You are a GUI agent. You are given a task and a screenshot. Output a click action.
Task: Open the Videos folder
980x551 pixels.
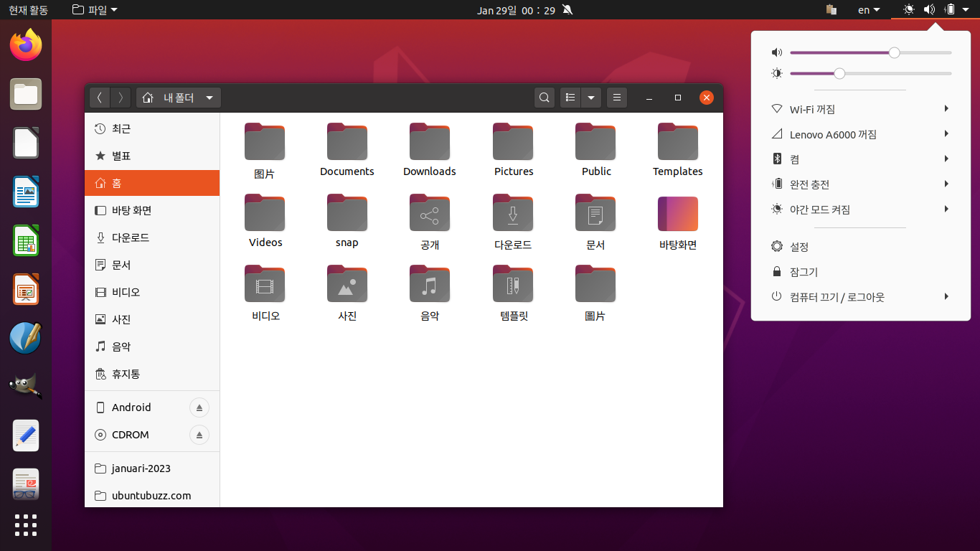pyautogui.click(x=265, y=213)
